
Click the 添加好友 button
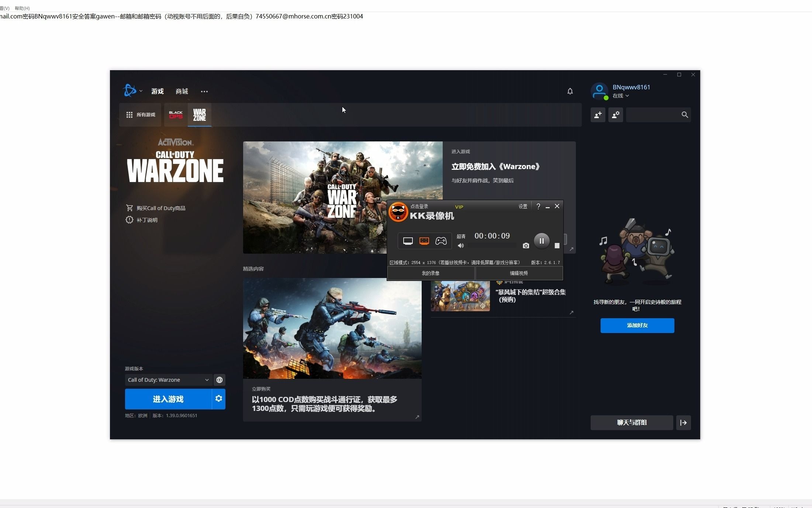637,326
